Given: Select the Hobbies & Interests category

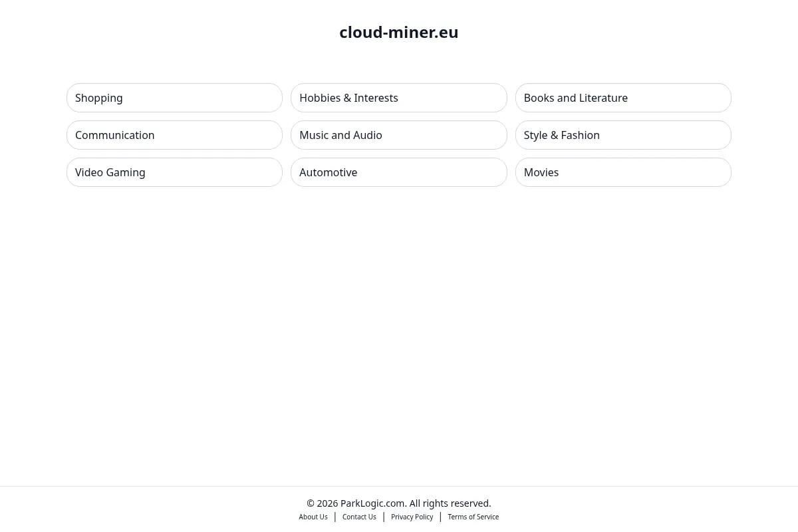Looking at the screenshot, I should [399, 98].
